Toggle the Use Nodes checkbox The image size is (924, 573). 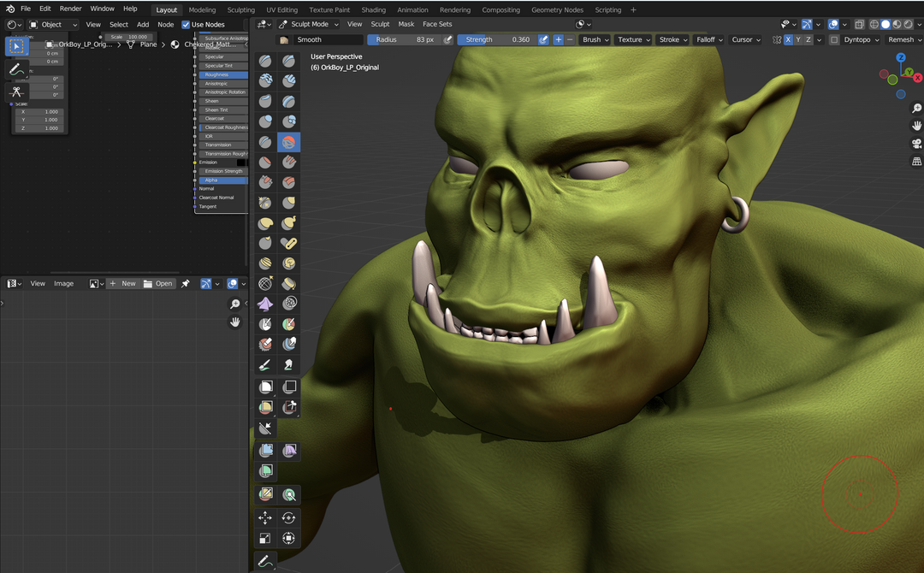click(x=187, y=24)
